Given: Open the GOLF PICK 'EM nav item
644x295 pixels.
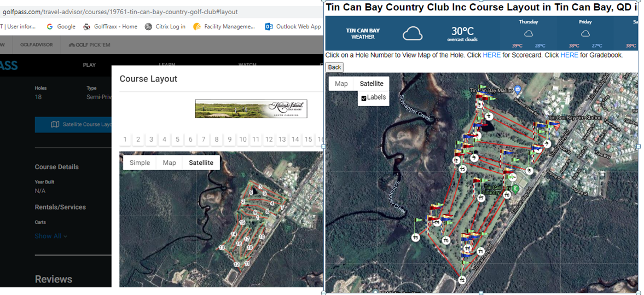Looking at the screenshot, I should pos(89,45).
